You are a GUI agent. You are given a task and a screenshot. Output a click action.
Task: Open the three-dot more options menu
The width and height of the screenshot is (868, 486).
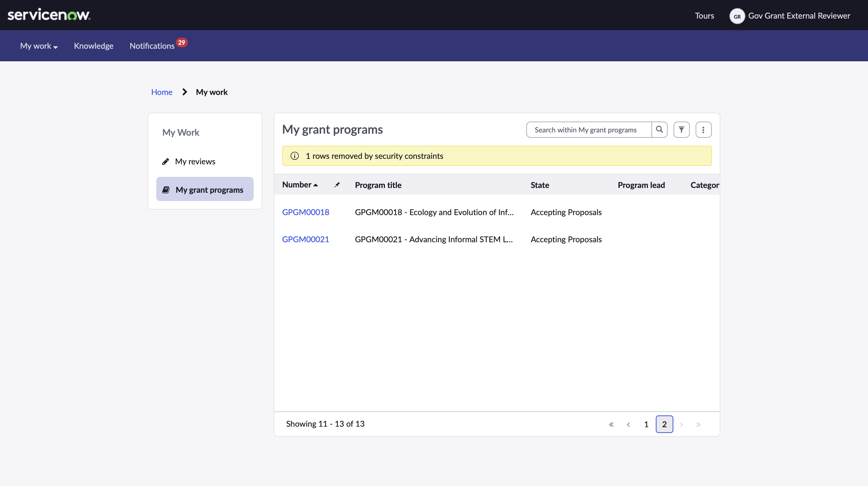pos(703,130)
